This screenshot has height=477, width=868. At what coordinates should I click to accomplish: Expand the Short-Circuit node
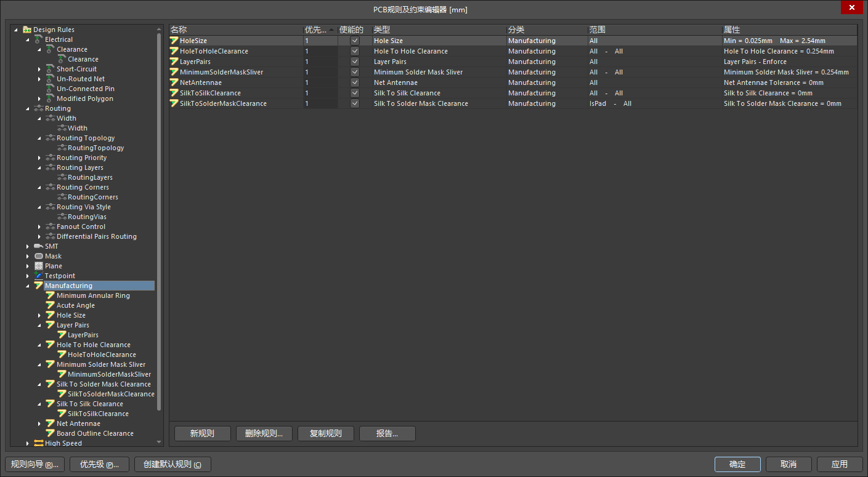39,69
